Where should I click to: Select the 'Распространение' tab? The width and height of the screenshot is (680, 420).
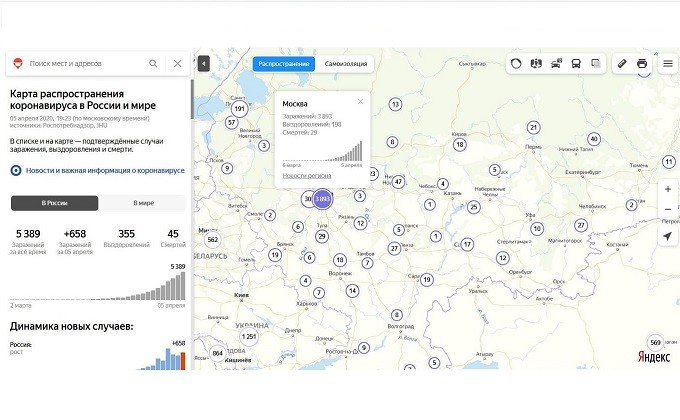pos(284,63)
